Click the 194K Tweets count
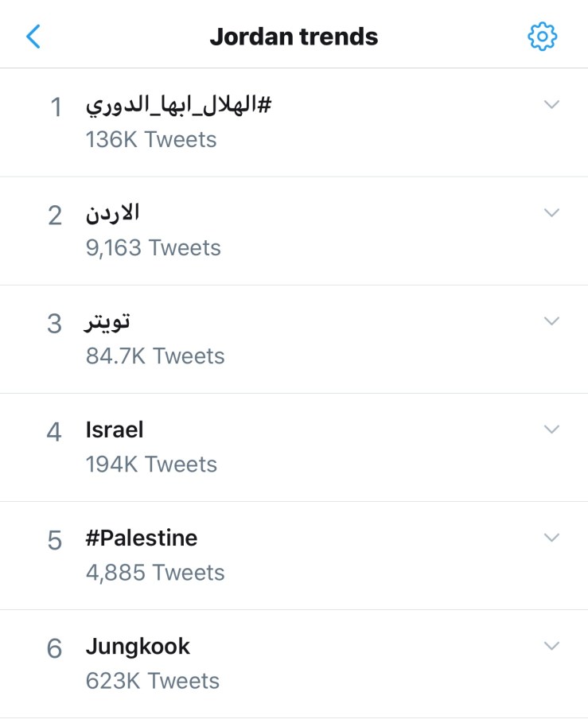The image size is (588, 723). pos(151,465)
